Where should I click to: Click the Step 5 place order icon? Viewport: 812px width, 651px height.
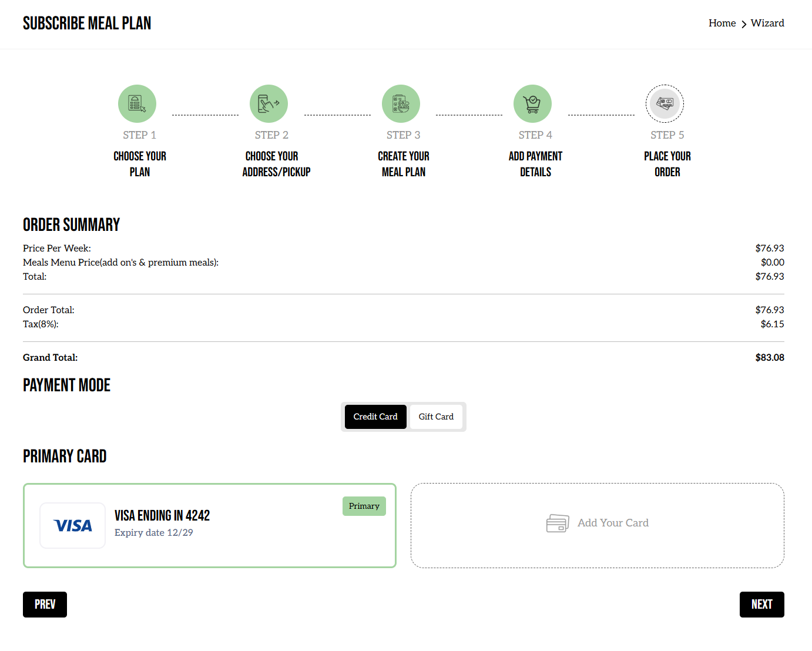click(665, 104)
